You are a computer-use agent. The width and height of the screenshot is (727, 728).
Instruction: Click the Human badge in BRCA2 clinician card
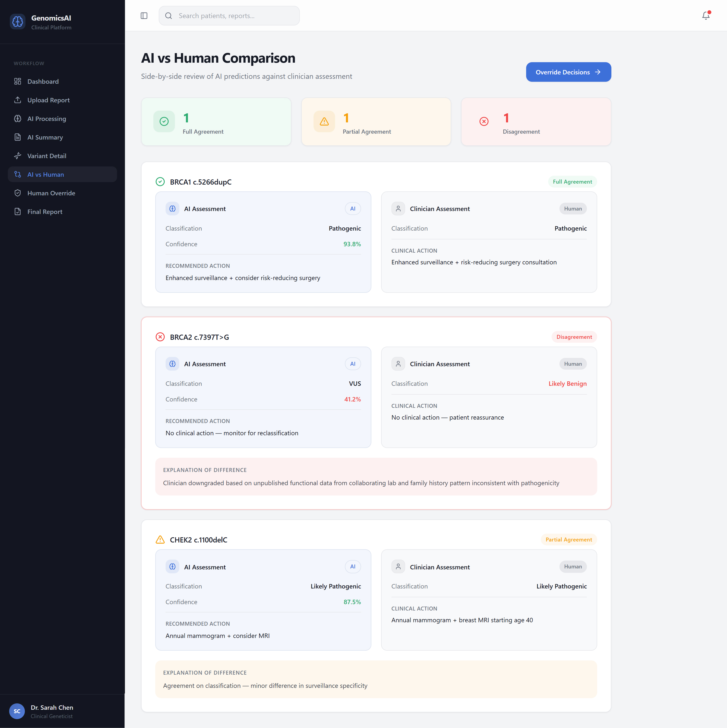point(573,364)
